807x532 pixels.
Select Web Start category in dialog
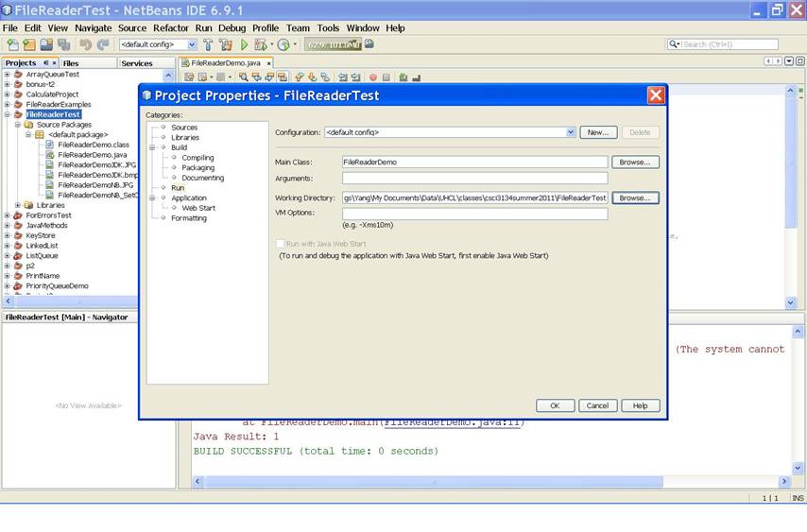(198, 208)
